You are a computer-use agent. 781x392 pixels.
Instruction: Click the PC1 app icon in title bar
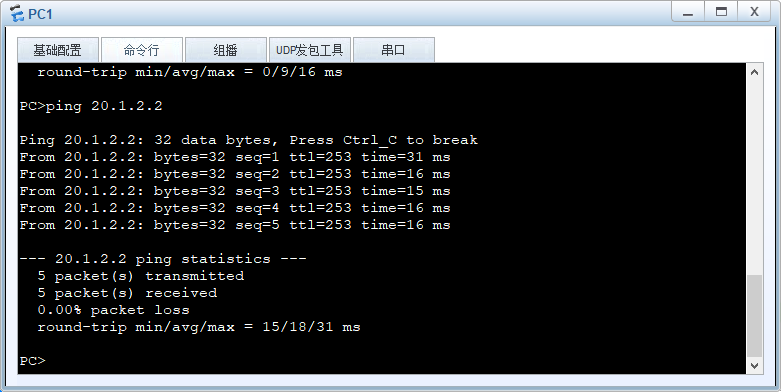[x=17, y=14]
